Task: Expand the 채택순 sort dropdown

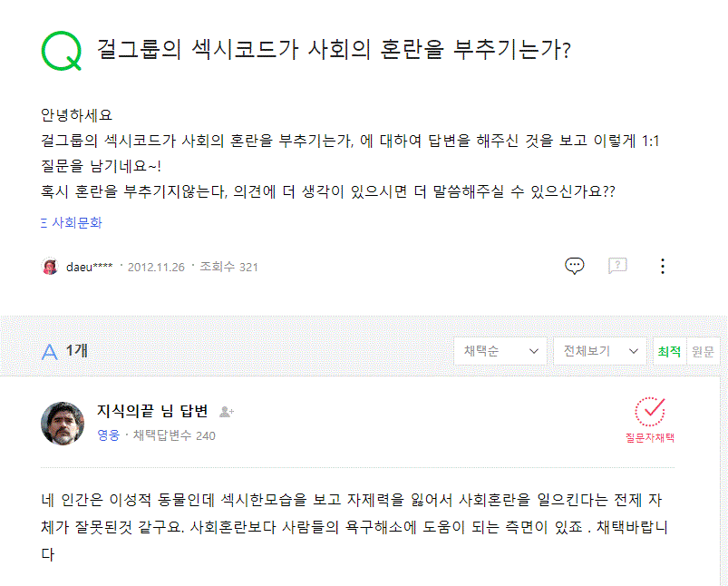Action: (x=500, y=351)
